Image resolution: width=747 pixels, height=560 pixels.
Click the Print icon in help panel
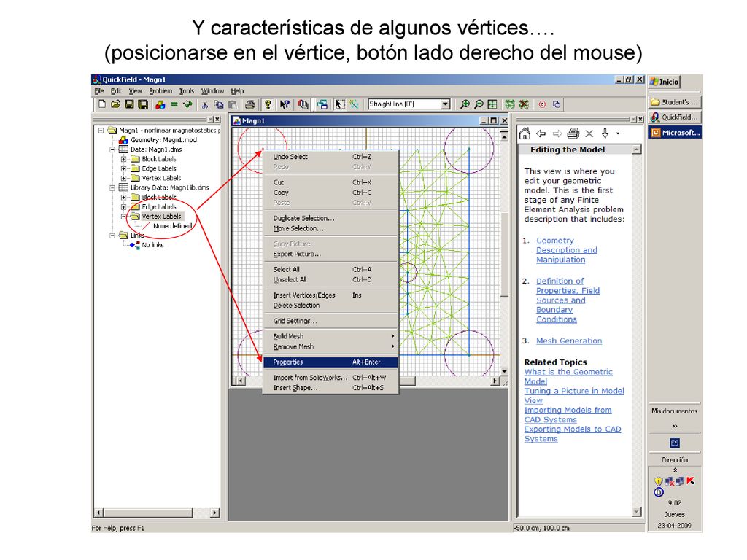(573, 134)
